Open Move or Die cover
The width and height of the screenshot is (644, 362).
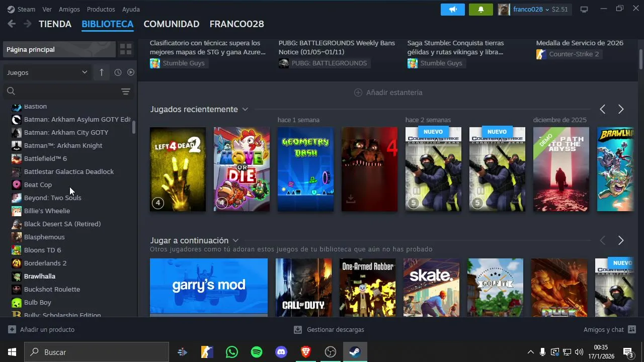point(242,169)
